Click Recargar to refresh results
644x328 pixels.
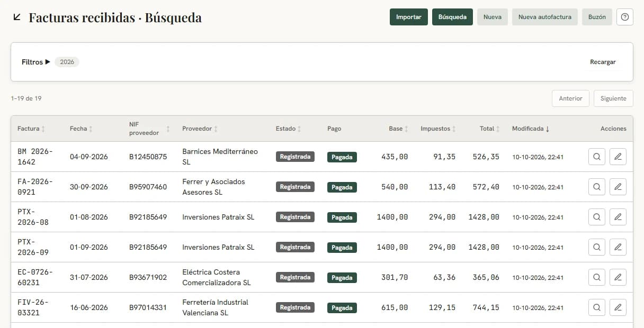[x=603, y=62]
